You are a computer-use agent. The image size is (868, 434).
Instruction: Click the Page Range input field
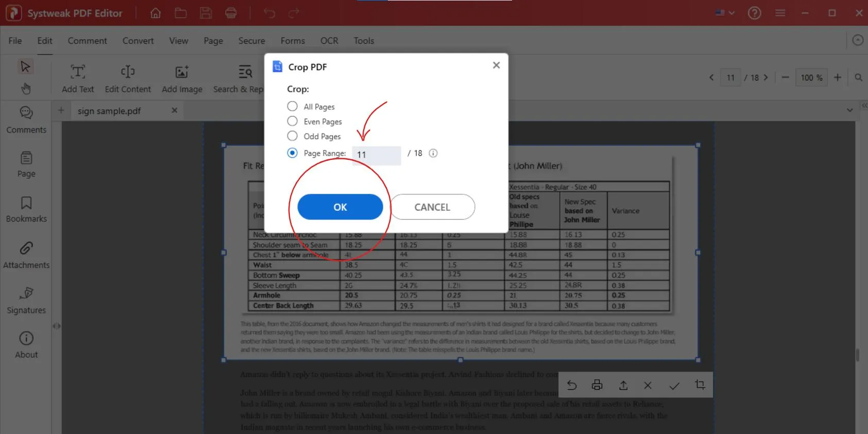point(377,155)
